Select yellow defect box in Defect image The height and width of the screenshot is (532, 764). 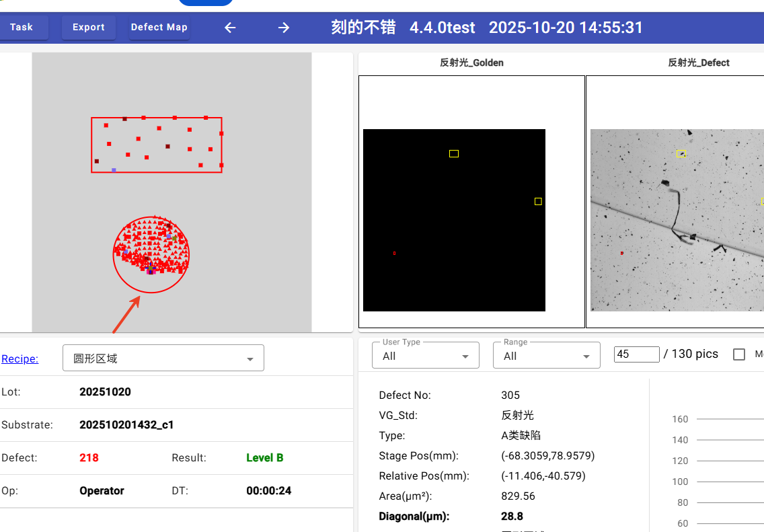pos(681,154)
